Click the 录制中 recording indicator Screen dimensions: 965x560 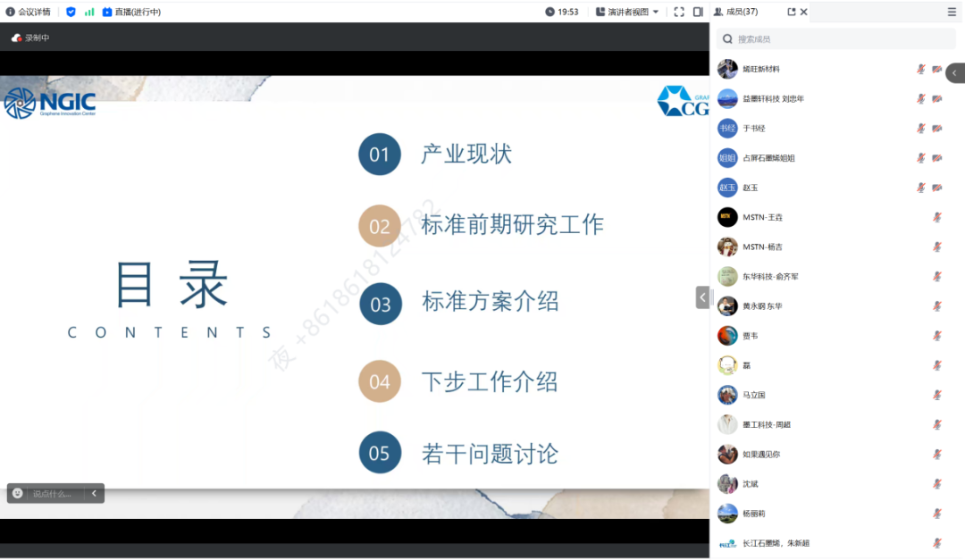click(x=29, y=38)
